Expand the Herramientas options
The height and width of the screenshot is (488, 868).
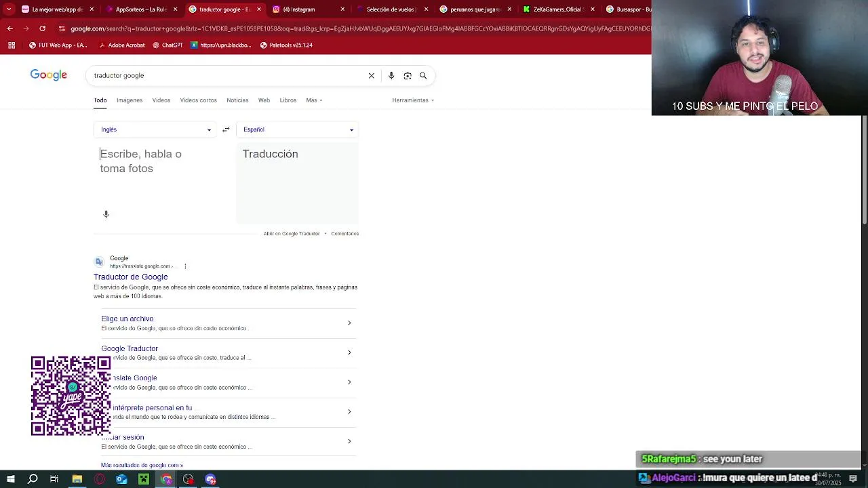413,100
